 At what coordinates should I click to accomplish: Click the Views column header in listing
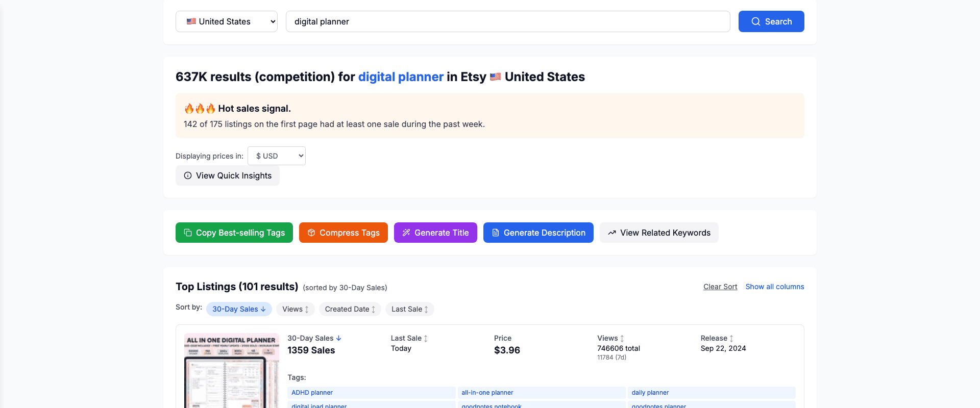(611, 338)
